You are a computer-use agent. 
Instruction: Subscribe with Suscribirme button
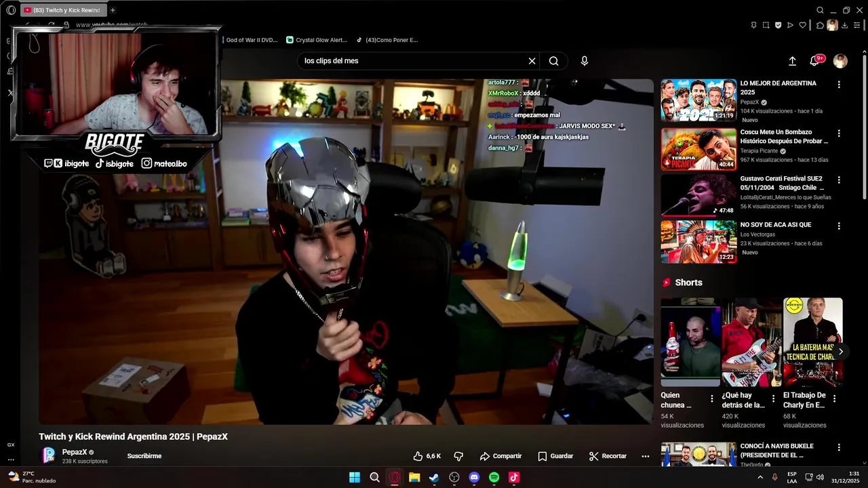144,456
